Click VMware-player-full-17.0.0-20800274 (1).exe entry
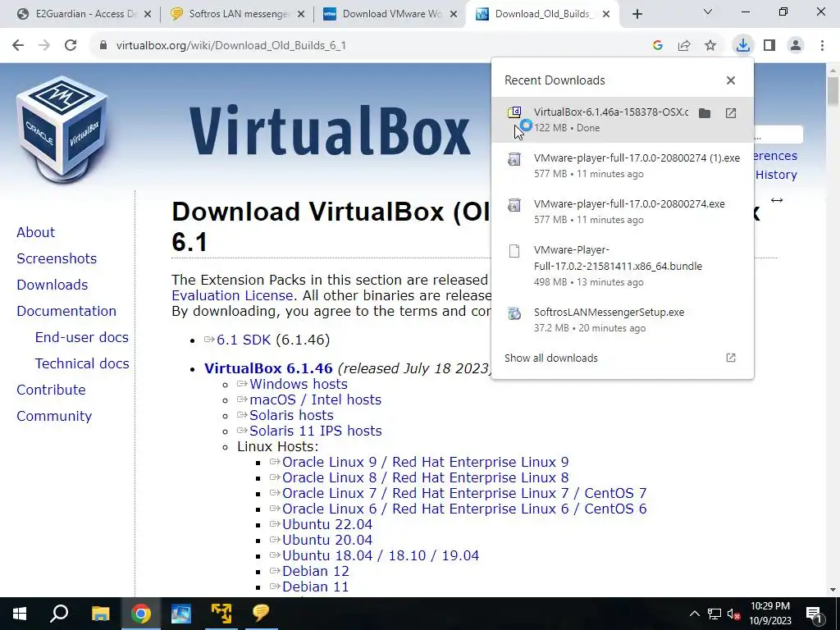The width and height of the screenshot is (840, 630). (623, 166)
